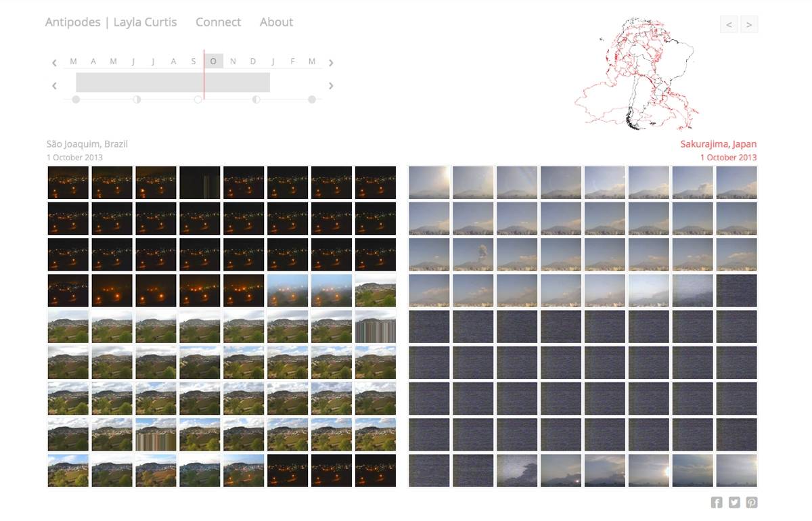This screenshot has width=812, height=521.
Task: Click the full moon phase marker
Action: point(198,99)
